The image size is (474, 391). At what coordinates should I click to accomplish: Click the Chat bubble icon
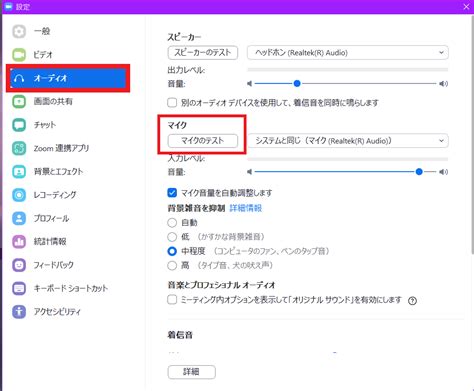(x=19, y=125)
